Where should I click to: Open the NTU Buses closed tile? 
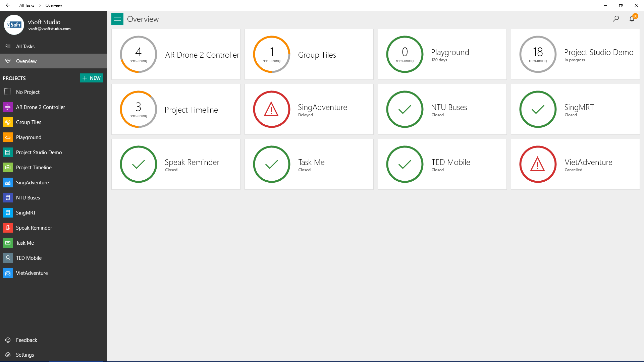442,109
